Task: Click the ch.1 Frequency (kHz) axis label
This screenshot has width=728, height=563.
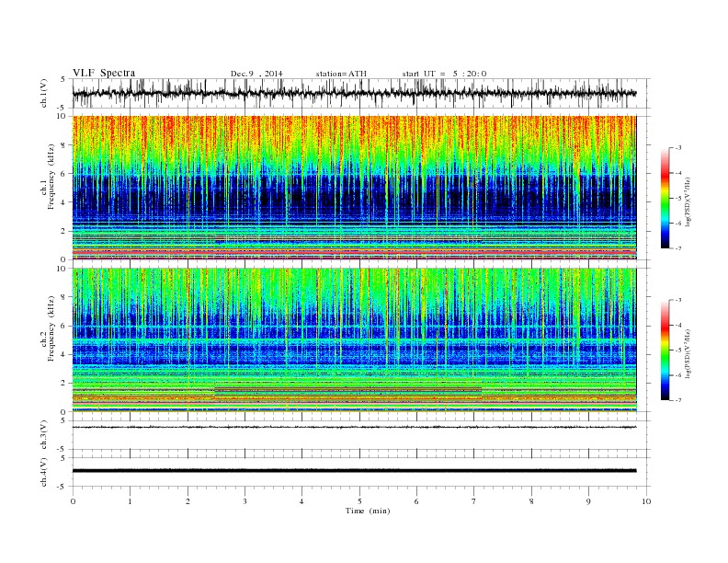Action: (x=48, y=177)
